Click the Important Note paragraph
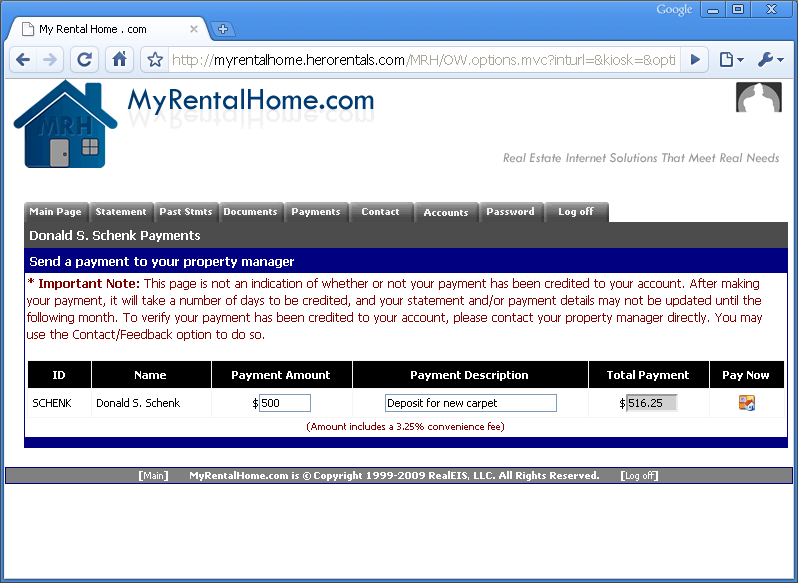The height and width of the screenshot is (583, 798). [394, 309]
